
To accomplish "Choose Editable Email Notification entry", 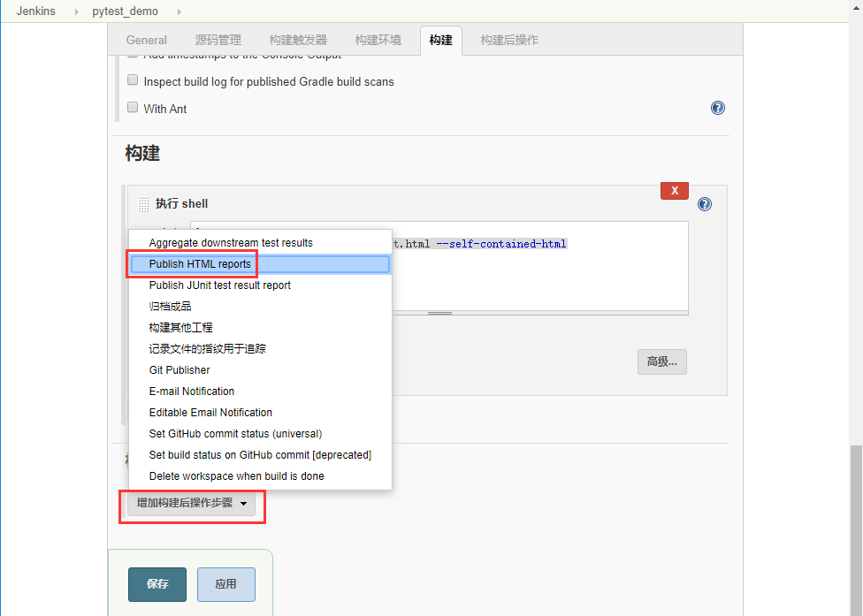I will (x=260, y=413).
